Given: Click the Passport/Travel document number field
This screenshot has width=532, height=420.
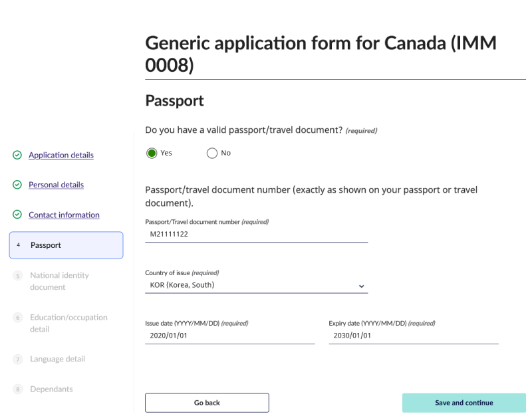Looking at the screenshot, I should coord(256,234).
